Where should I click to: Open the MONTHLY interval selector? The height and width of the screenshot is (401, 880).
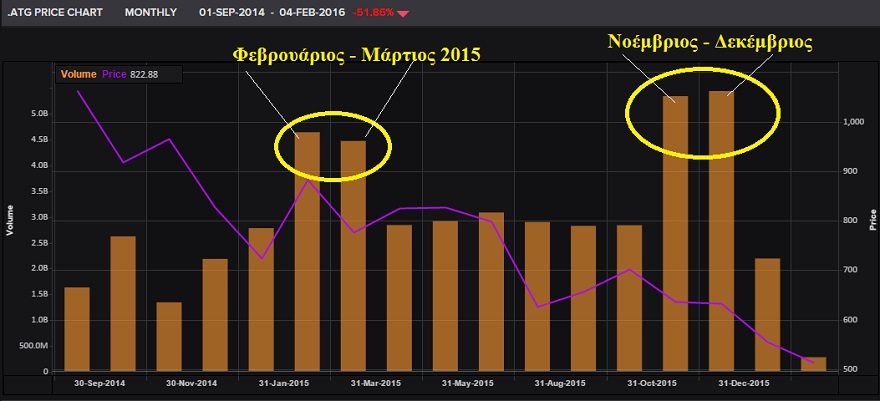point(151,14)
